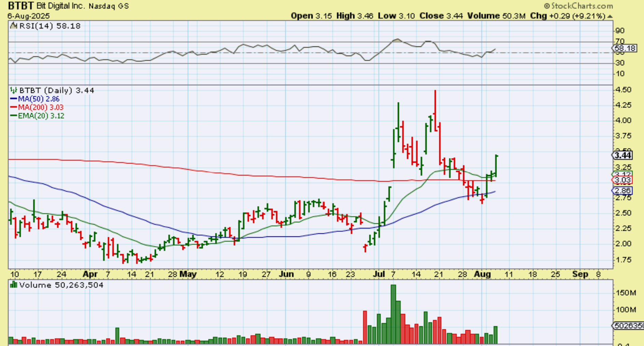Click the 30 level on RSI axis
Viewport: 644px width, 346px height.
click(620, 63)
